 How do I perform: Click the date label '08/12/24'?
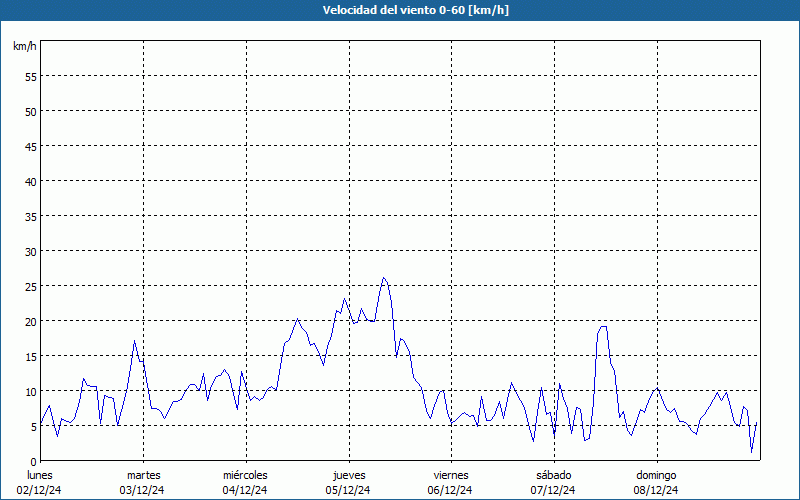[656, 490]
